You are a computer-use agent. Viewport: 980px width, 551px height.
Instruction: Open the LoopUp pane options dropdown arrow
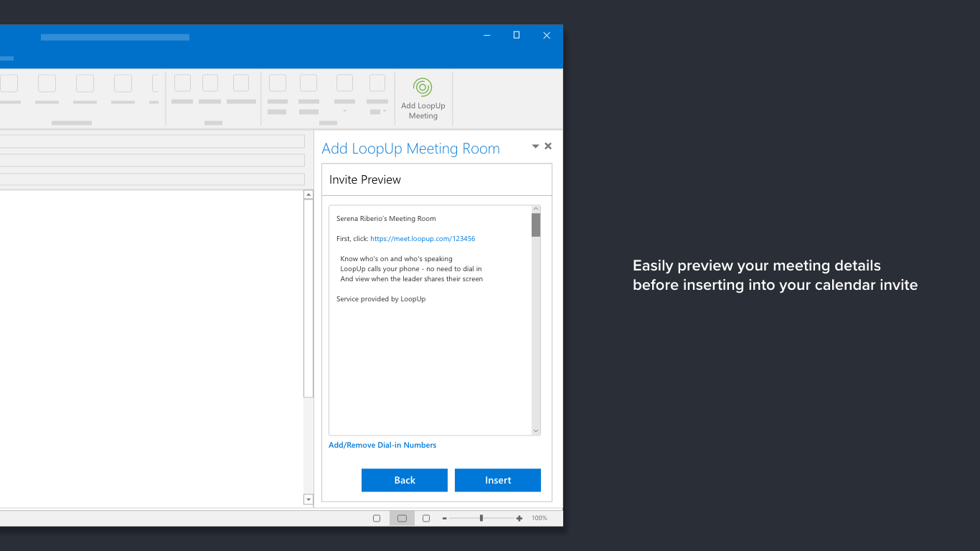tap(535, 146)
